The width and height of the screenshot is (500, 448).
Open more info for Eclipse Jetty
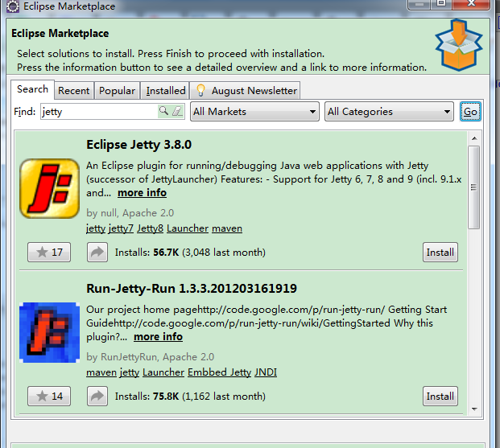142,193
